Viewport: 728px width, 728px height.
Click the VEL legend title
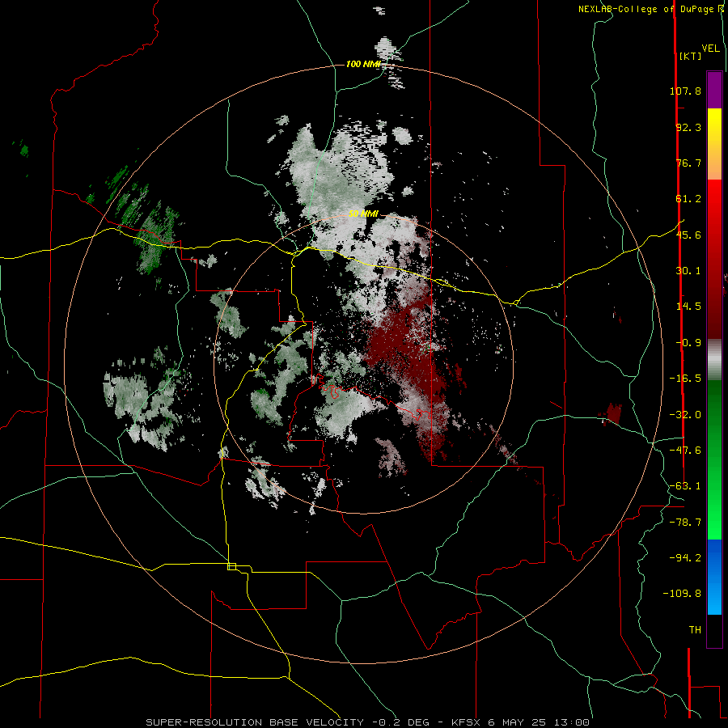pyautogui.click(x=710, y=49)
